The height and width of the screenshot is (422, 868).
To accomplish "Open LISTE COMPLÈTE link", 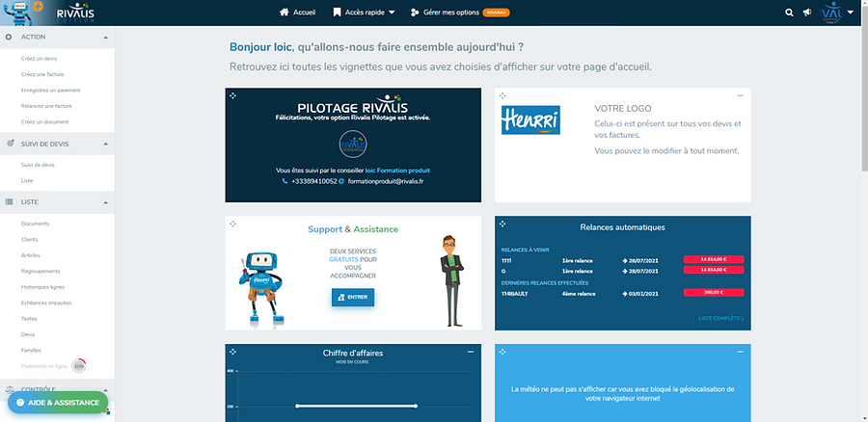I will pos(720,319).
